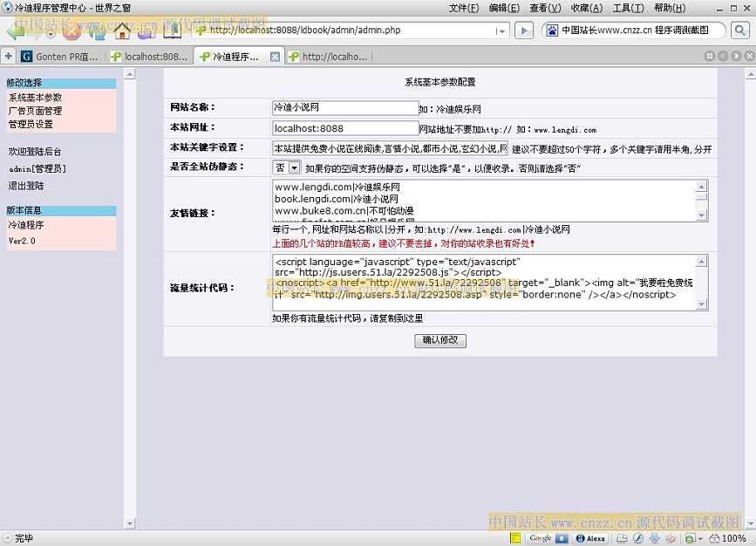Click the 版本信息 sidebar header
This screenshot has height=546, width=756.
tap(61, 210)
